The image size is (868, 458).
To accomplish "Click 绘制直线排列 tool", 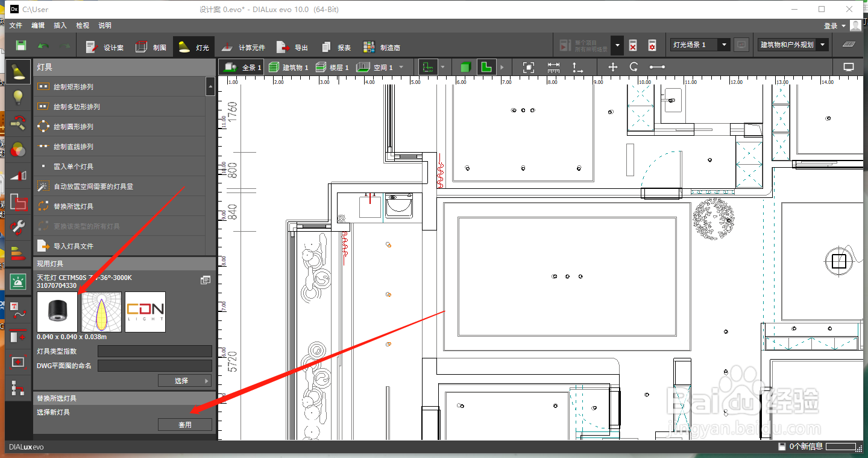I will tap(119, 147).
